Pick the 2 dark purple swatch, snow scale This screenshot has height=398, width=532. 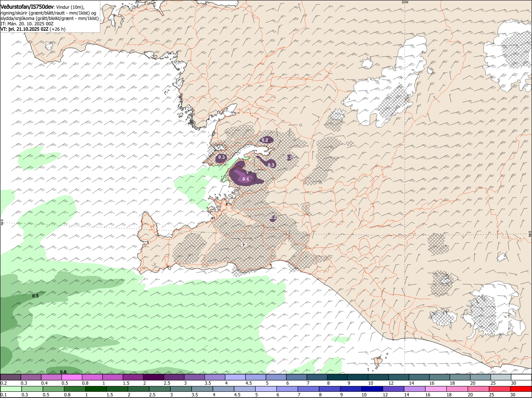click(x=153, y=377)
